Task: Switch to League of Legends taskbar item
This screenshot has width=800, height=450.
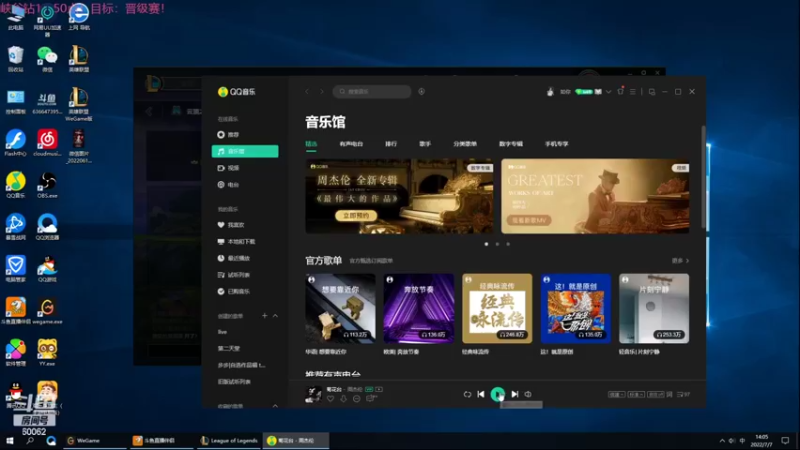Action: pyautogui.click(x=229, y=441)
